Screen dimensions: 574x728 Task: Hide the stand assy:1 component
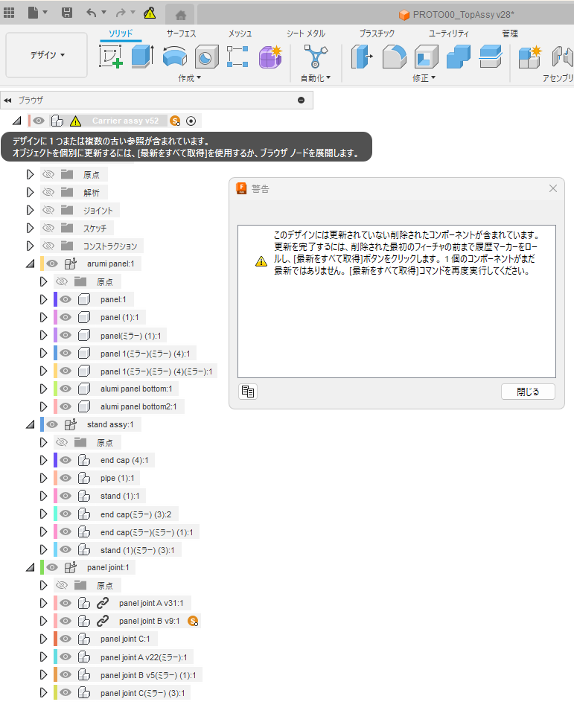pos(52,424)
